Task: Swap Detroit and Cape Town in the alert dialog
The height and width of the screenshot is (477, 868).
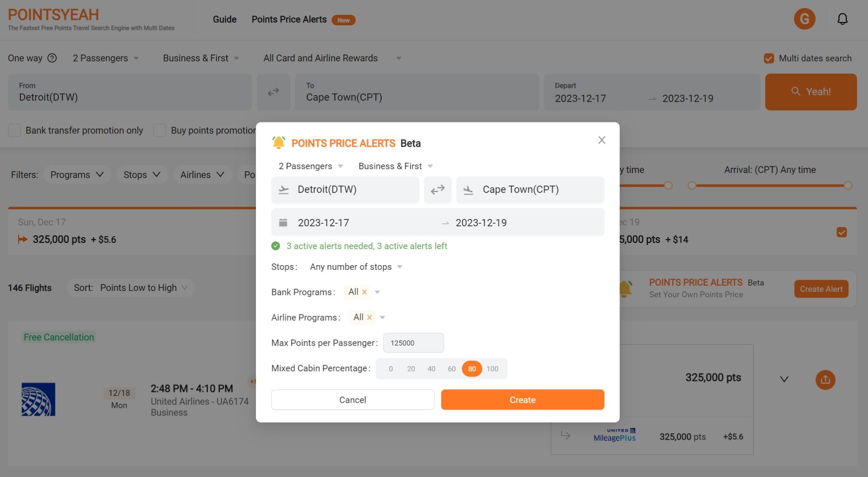Action: tap(438, 190)
